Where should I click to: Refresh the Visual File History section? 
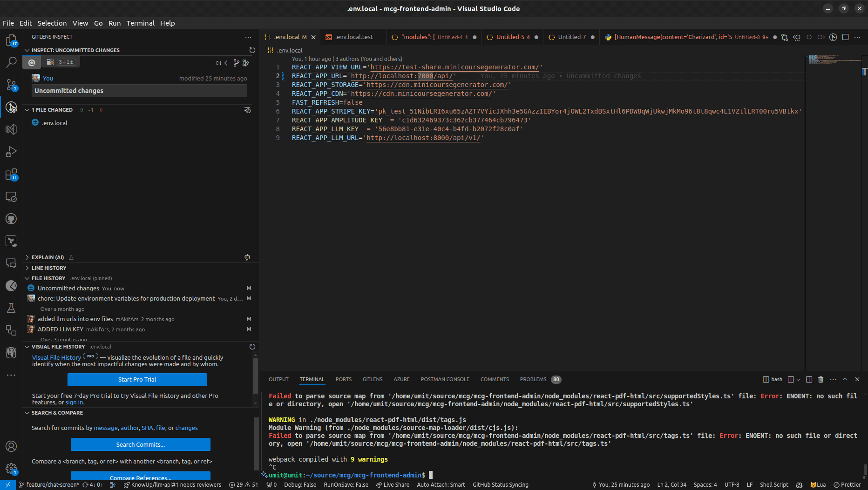(252, 347)
